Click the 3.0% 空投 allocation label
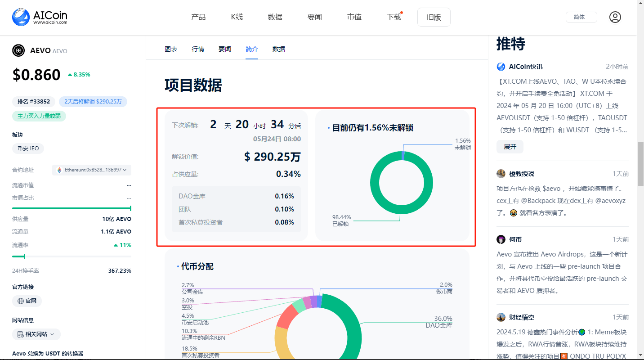 [x=188, y=304]
